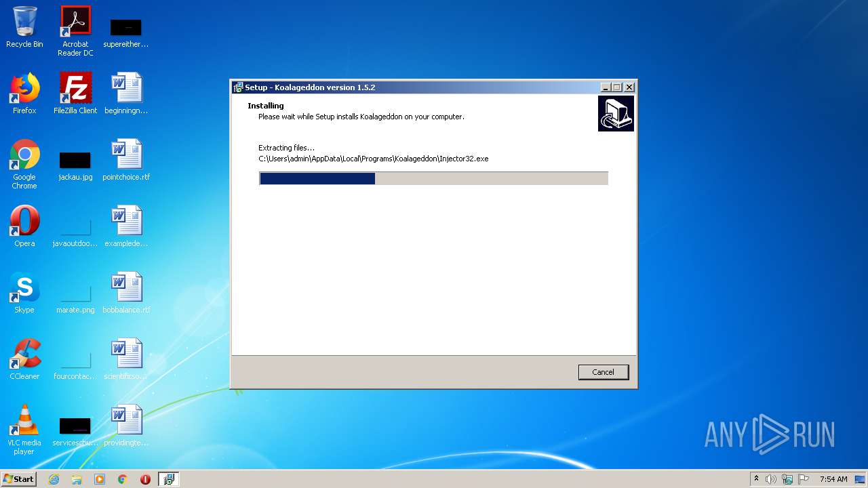Click the "Installing" heading text
868x488 pixels.
coord(266,106)
